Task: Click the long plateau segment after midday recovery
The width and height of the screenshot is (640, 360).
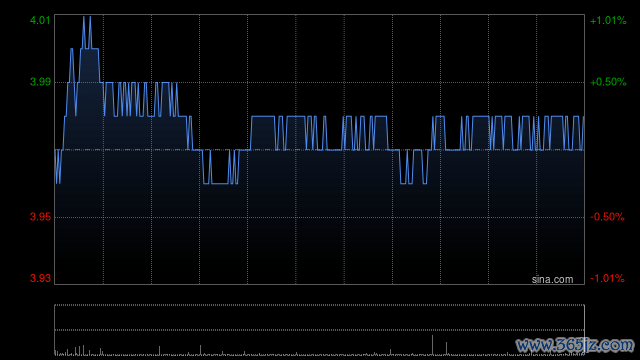Action: tap(263, 117)
